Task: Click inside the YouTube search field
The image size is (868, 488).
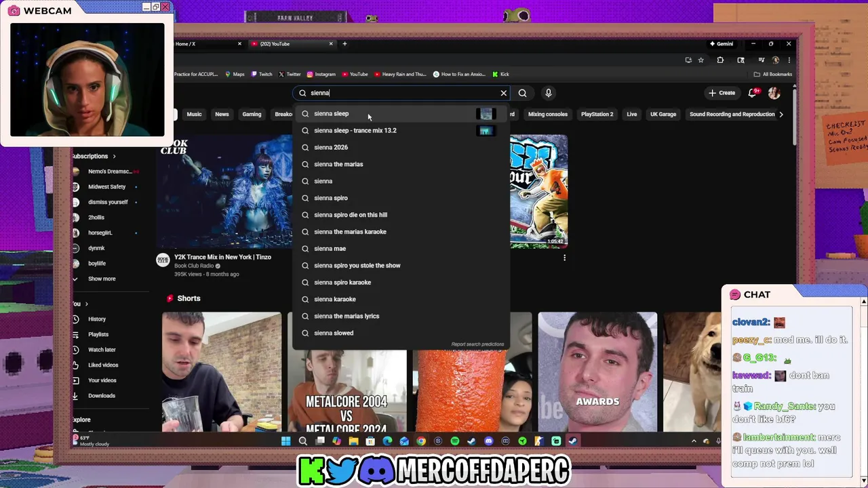Action: (x=400, y=93)
